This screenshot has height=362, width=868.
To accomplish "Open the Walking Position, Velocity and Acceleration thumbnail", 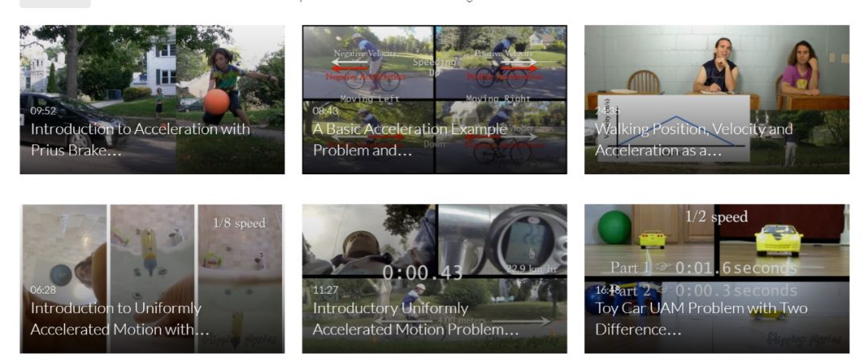I will [x=717, y=100].
